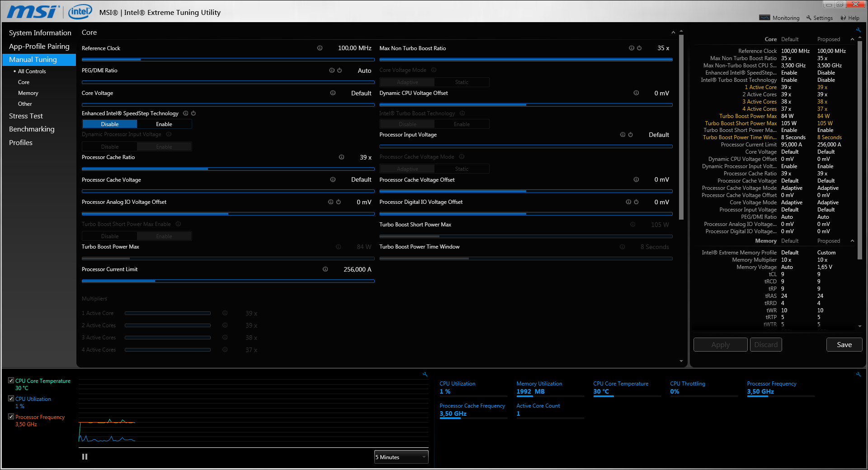Screen dimensions: 868x470
Task: Click info icon for Processor Analog IO Voltage Offset
Action: click(x=330, y=202)
